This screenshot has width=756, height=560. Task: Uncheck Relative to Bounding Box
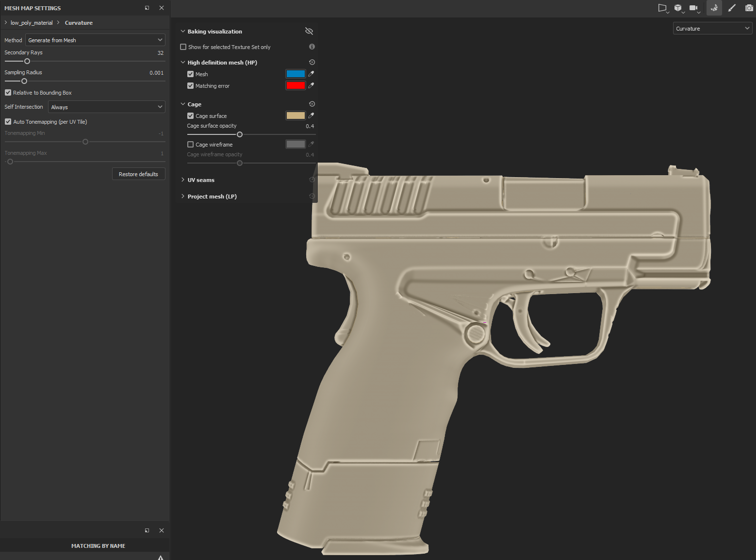coord(8,93)
